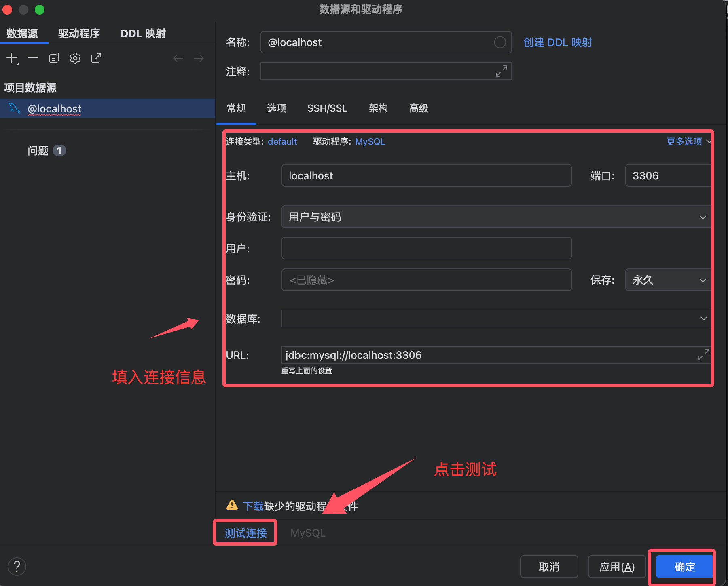Click the add data source plus icon

coord(12,59)
